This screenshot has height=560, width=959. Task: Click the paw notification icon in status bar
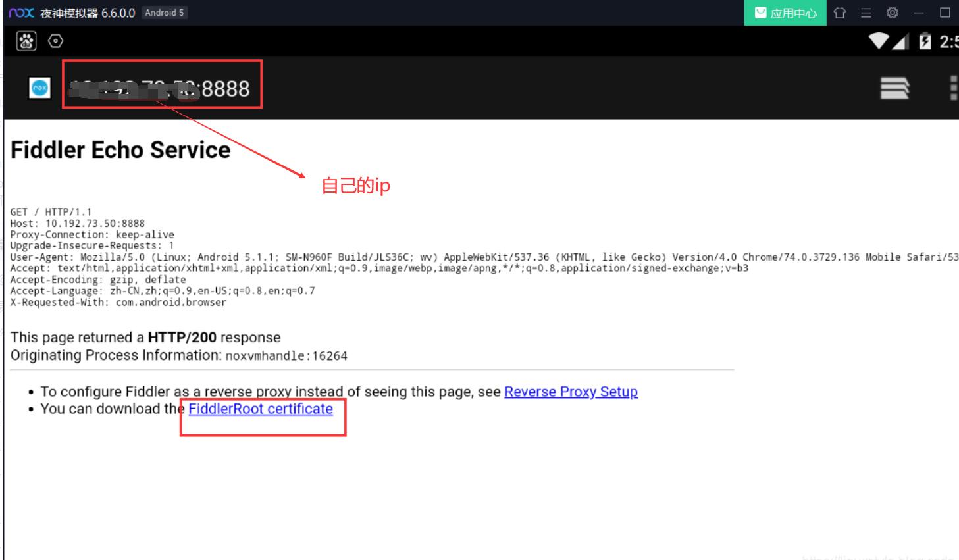(x=26, y=41)
